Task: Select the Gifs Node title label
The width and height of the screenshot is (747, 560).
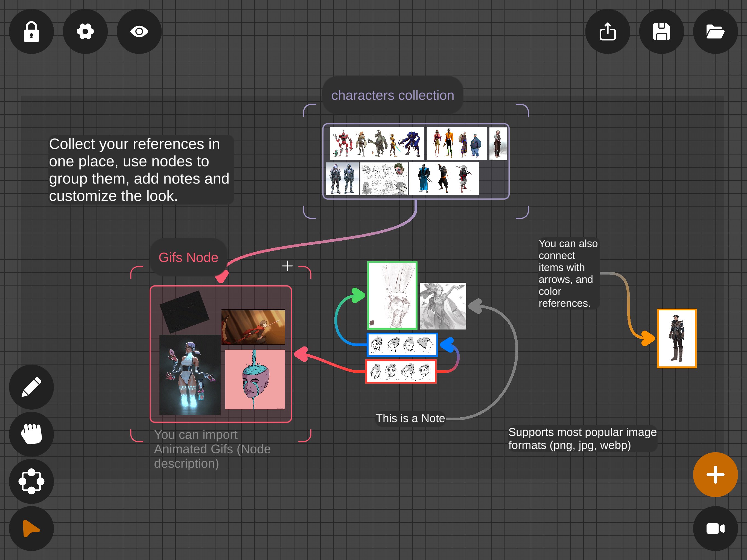Action: point(188,257)
